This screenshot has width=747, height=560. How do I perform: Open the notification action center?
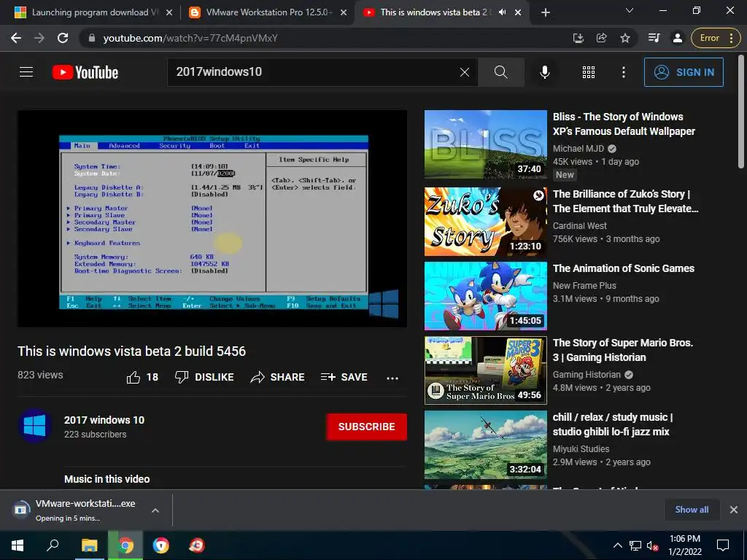[723, 545]
